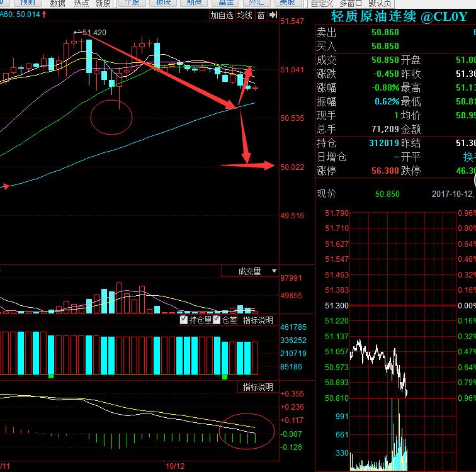This screenshot has width=476, height=472.
Task: Click the 51.300 intraday baseline label
Action: pyautogui.click(x=337, y=306)
